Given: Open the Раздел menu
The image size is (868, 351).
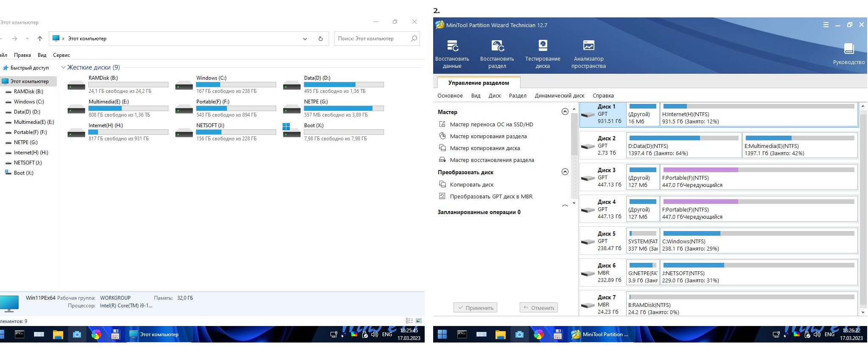Looking at the screenshot, I should (x=518, y=96).
